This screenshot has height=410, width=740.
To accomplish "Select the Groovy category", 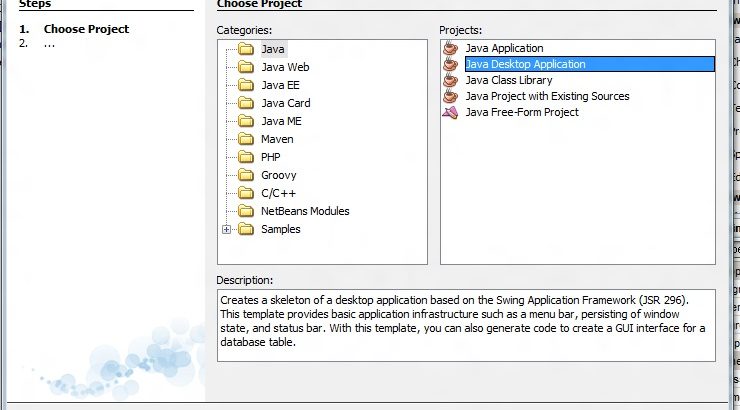I will click(278, 175).
